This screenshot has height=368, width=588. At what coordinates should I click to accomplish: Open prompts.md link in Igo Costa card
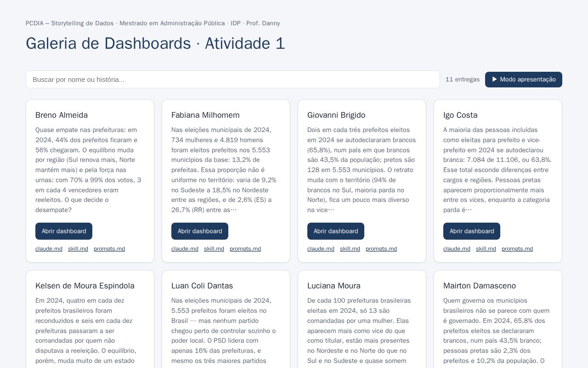pos(517,249)
